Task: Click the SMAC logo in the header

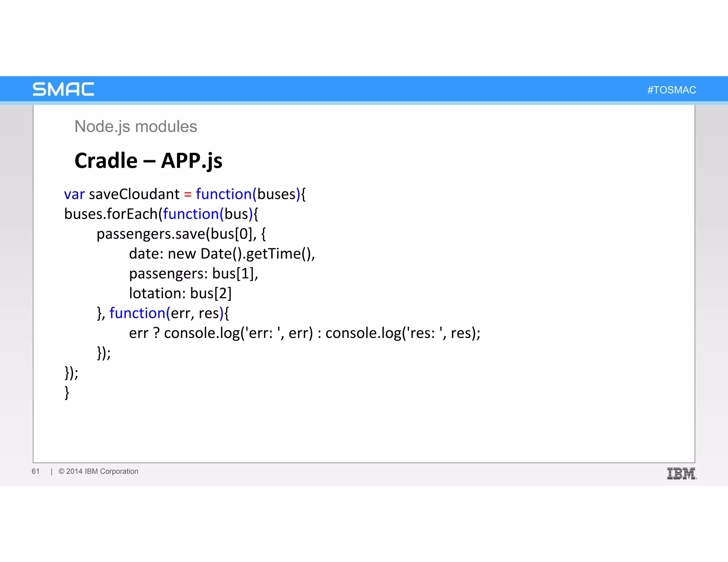Action: click(63, 89)
